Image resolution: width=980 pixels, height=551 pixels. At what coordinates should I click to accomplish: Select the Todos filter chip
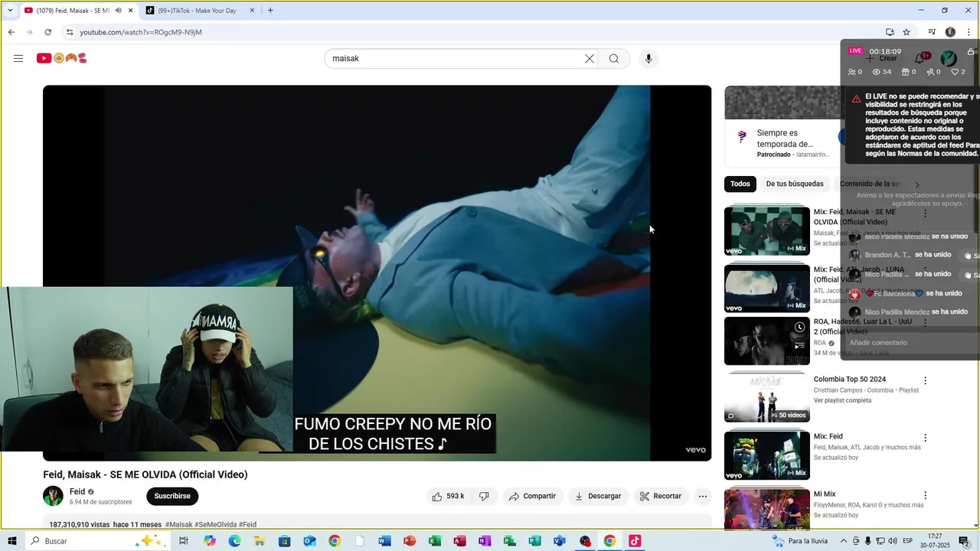740,184
